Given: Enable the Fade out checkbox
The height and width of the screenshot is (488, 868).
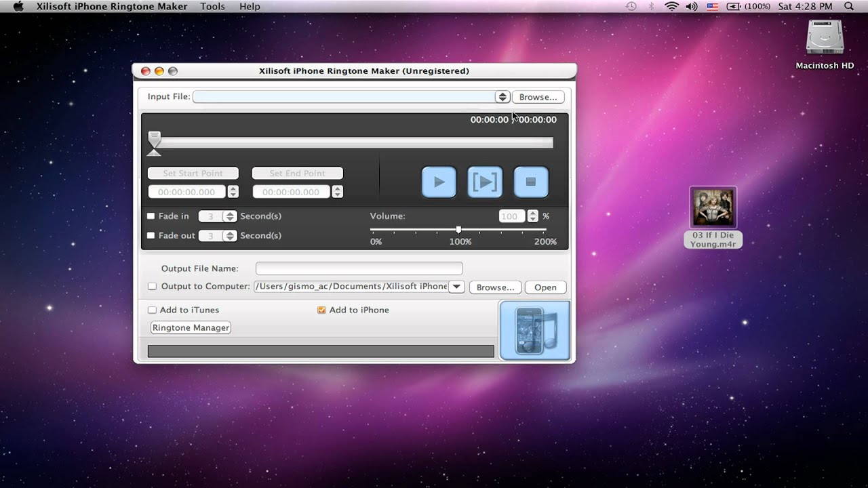Looking at the screenshot, I should [151, 236].
